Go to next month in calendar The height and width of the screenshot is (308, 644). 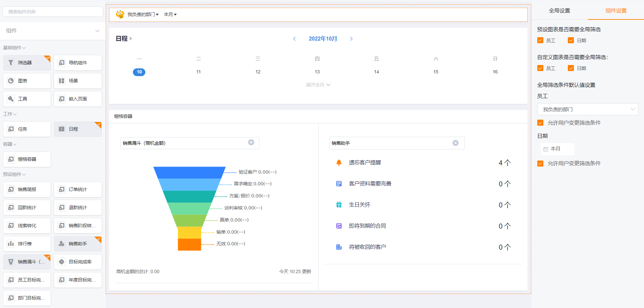pyautogui.click(x=351, y=39)
